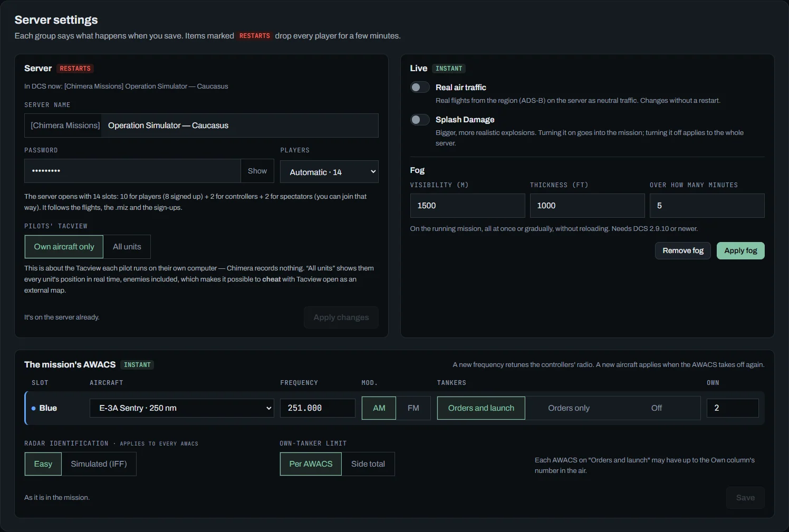Click the Apply changes button
The image size is (789, 532).
(341, 317)
